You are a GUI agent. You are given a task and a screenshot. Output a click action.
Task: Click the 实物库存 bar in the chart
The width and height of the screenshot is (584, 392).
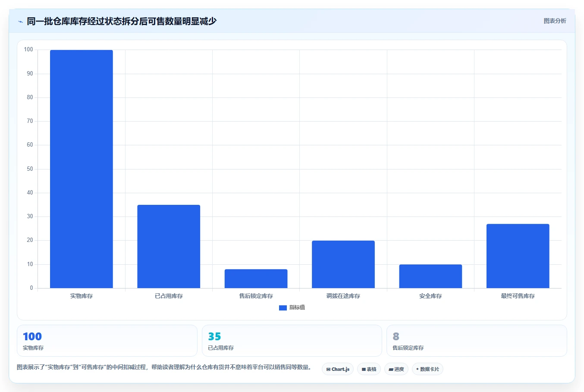click(x=82, y=169)
